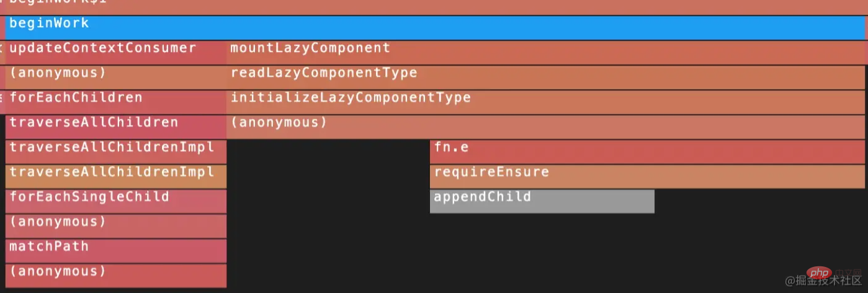
Task: Click the partially visible beginWork$1 frame
Action: tap(434, 5)
